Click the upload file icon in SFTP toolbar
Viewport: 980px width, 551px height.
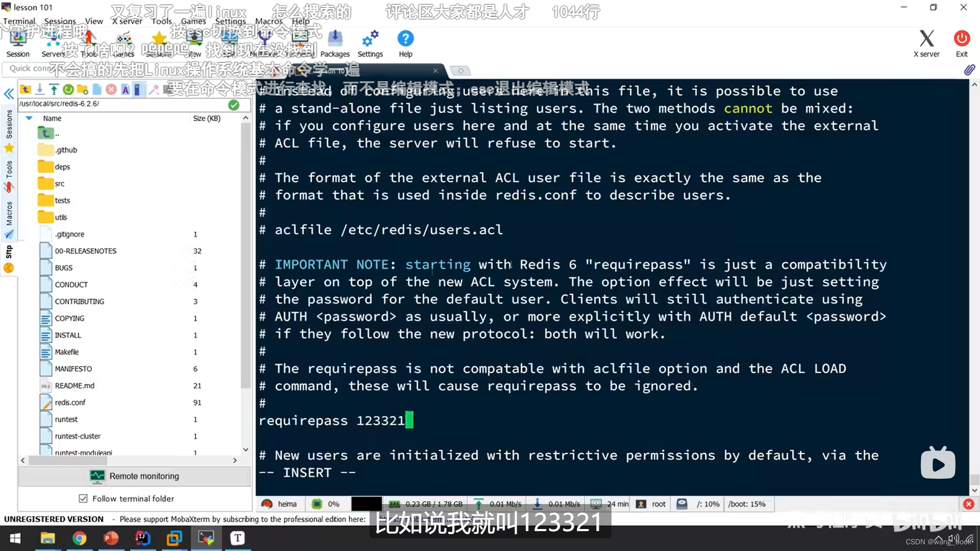coord(54,90)
